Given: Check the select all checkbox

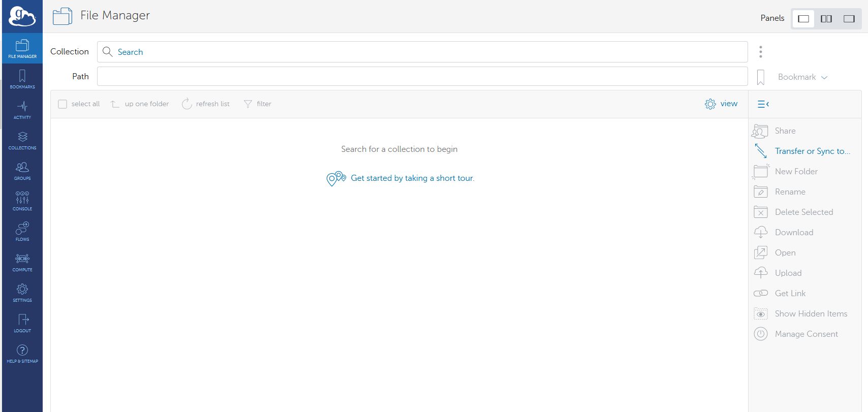Looking at the screenshot, I should coord(63,104).
